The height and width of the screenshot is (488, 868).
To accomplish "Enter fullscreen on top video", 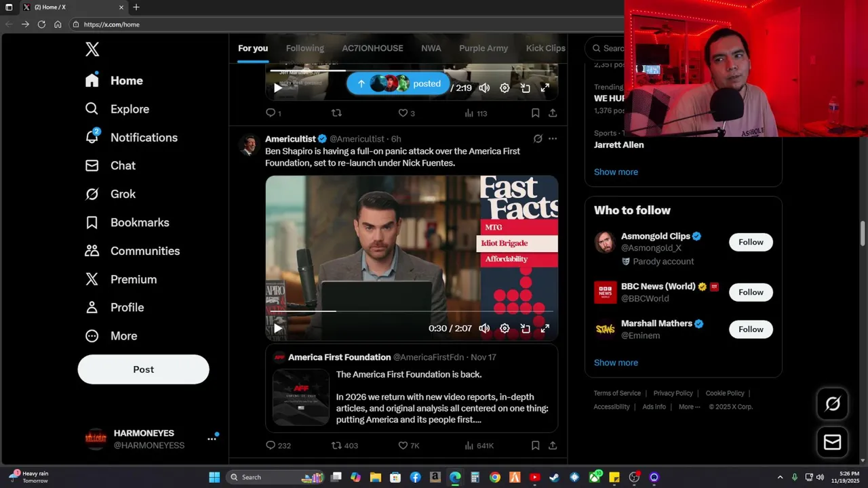I will (x=545, y=88).
